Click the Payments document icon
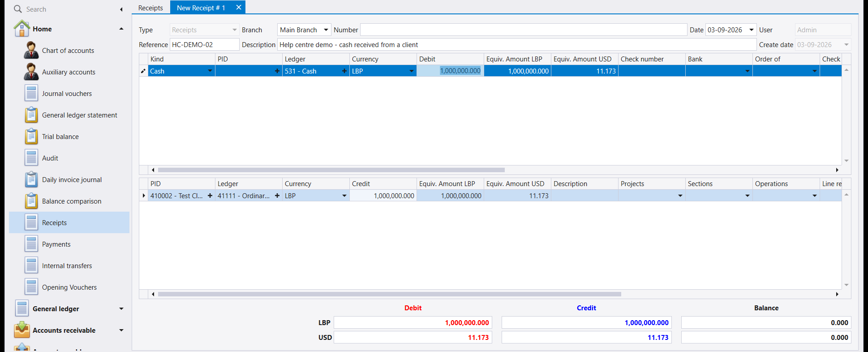868x352 pixels. coord(31,244)
